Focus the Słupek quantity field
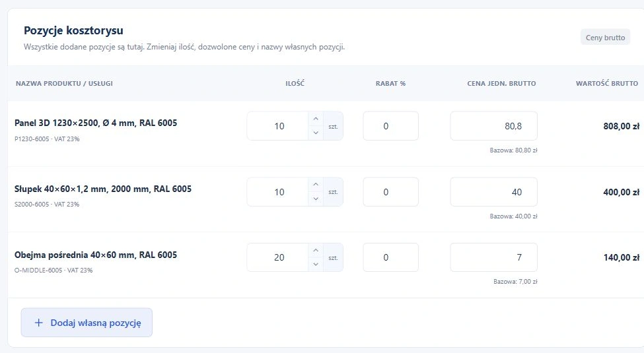Viewport: 644px width, 353px height. click(278, 192)
